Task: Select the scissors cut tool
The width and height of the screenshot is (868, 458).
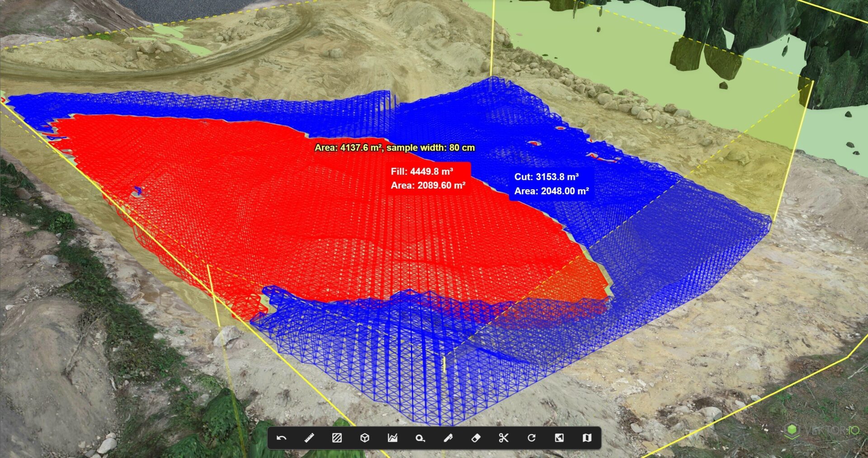Action: click(x=504, y=438)
